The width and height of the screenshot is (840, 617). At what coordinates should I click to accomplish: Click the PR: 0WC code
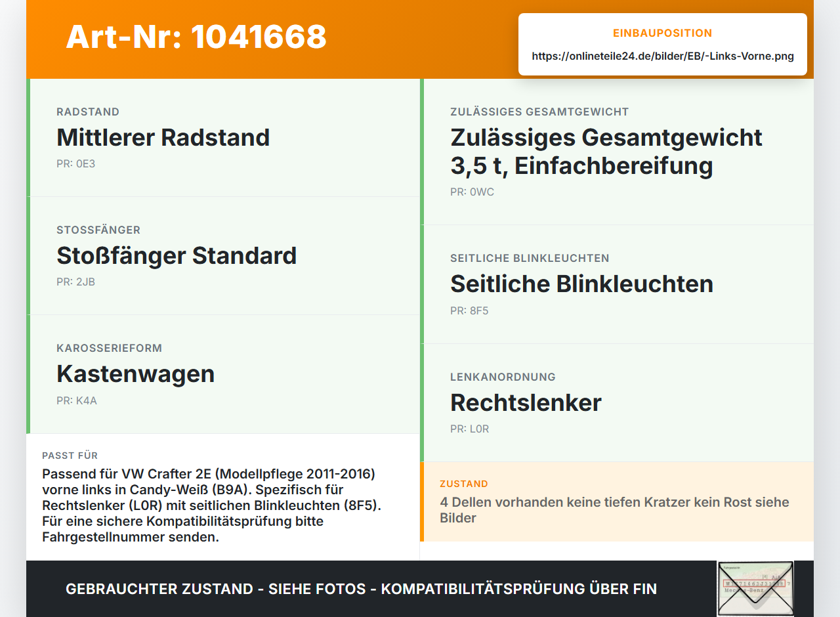tap(472, 192)
